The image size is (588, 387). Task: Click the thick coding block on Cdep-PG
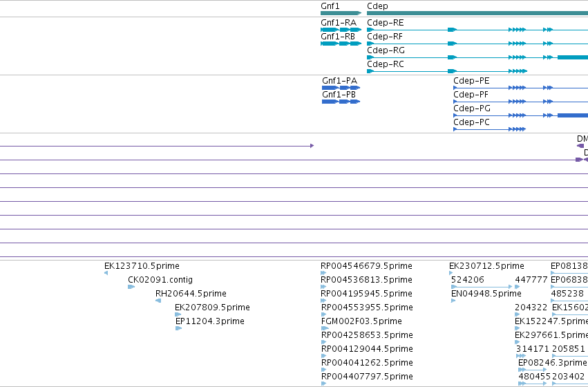[x=573, y=115]
